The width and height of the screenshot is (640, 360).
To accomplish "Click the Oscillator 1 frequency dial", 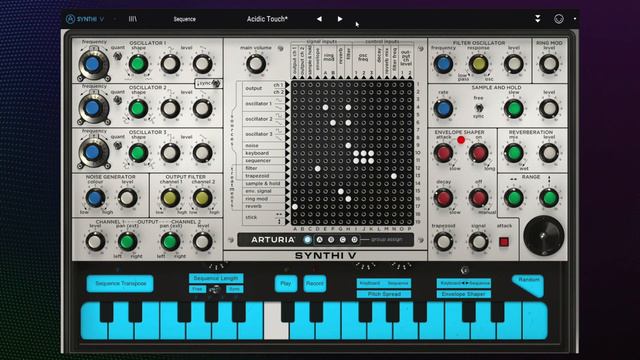I will coord(93,64).
